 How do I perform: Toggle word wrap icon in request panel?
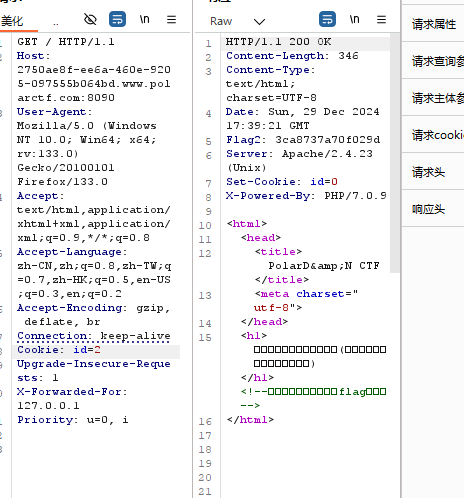(x=117, y=19)
